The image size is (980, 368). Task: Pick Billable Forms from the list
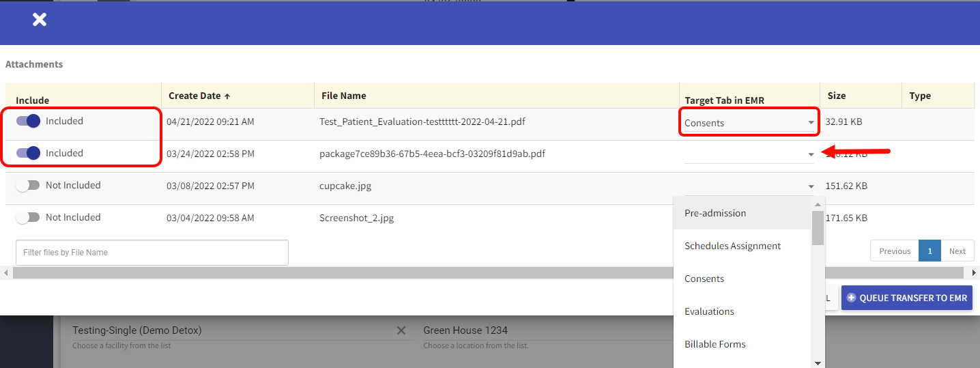coord(715,344)
